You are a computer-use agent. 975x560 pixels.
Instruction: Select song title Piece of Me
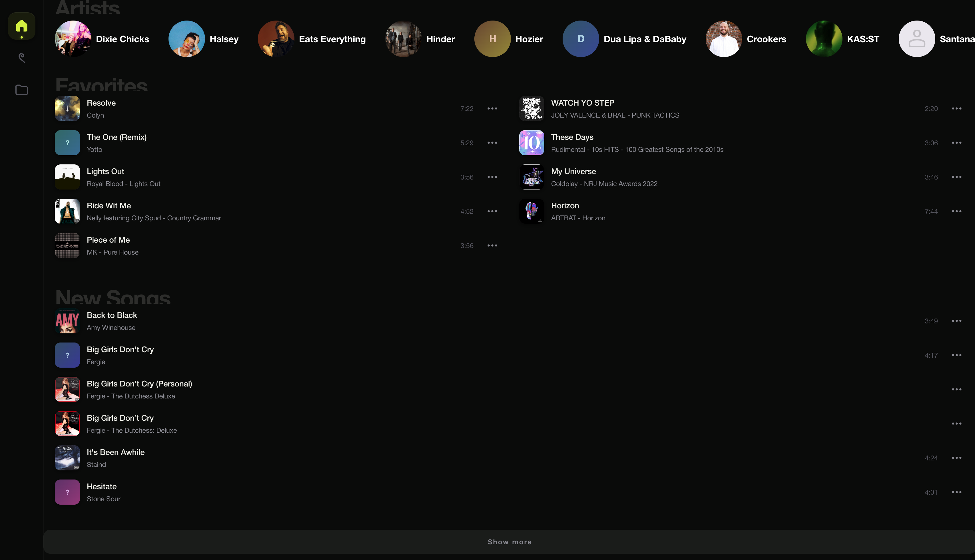coord(108,240)
